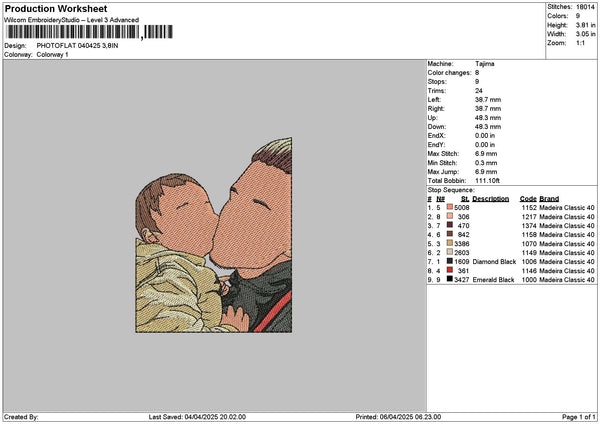Click the Emerald Black color swatch
This screenshot has width=600, height=424.
(x=450, y=279)
